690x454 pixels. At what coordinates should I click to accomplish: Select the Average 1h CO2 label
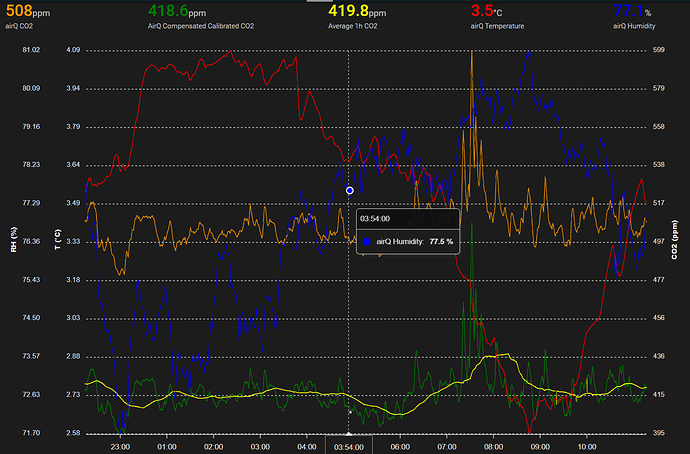click(352, 26)
